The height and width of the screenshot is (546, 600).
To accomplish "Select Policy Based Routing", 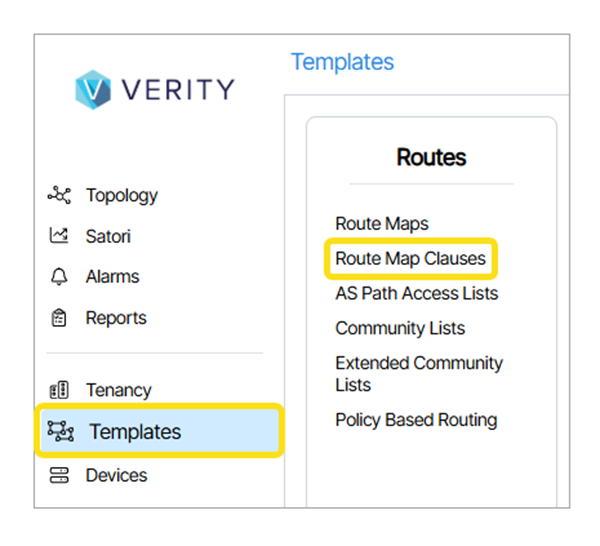I will (x=416, y=419).
